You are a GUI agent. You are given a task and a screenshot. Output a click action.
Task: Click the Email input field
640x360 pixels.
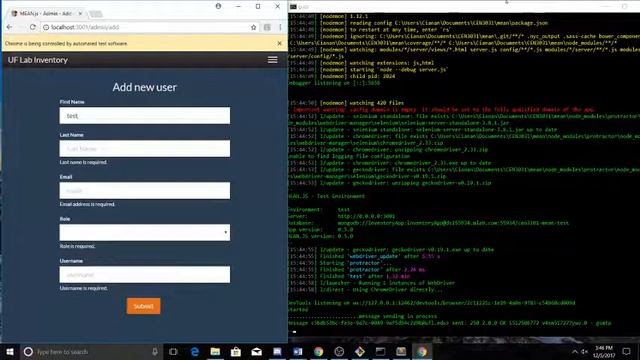(x=144, y=191)
